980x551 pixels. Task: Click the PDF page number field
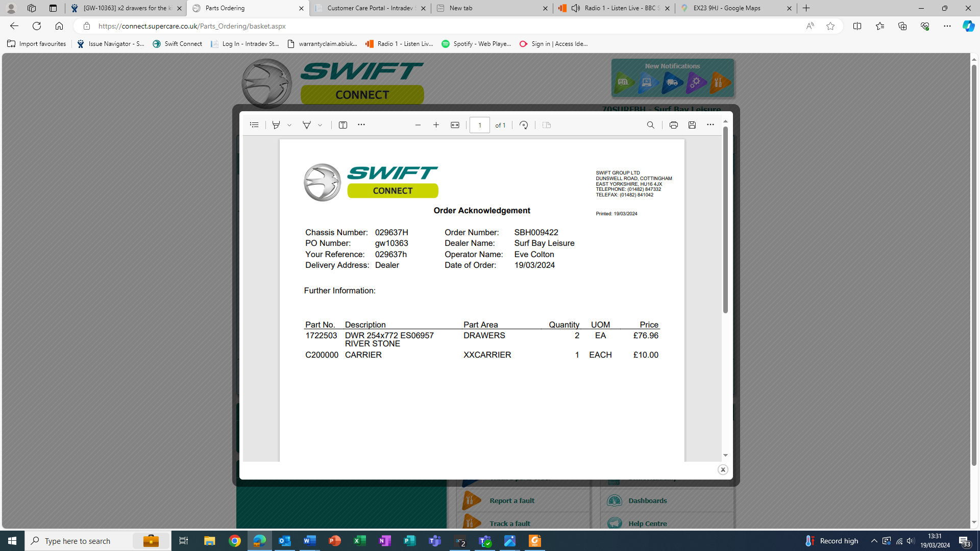[x=479, y=125]
